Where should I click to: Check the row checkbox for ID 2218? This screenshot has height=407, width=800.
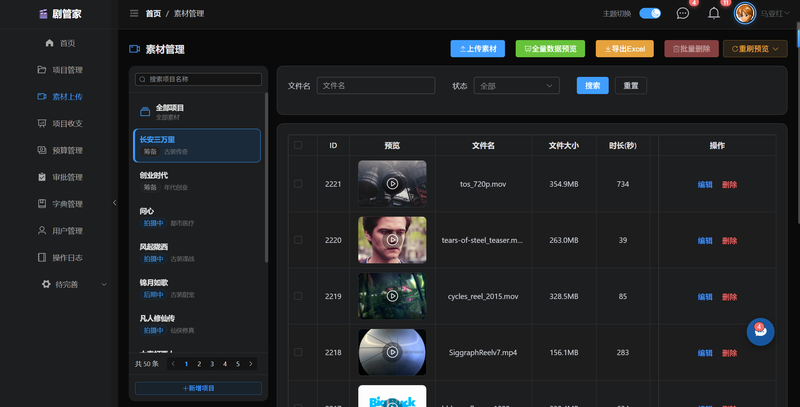point(298,352)
